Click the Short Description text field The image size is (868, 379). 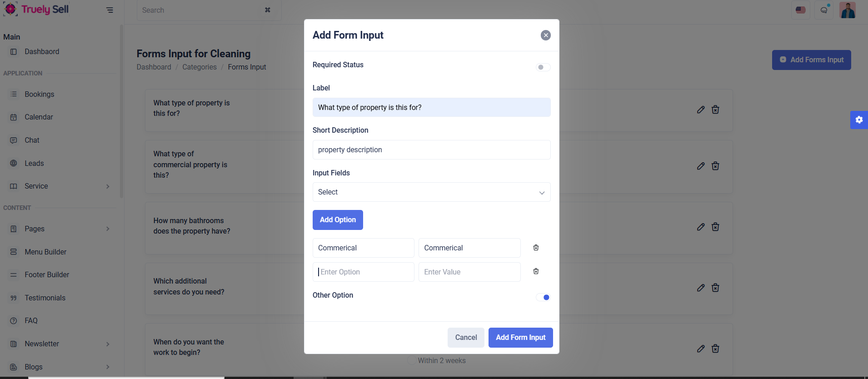click(x=431, y=150)
